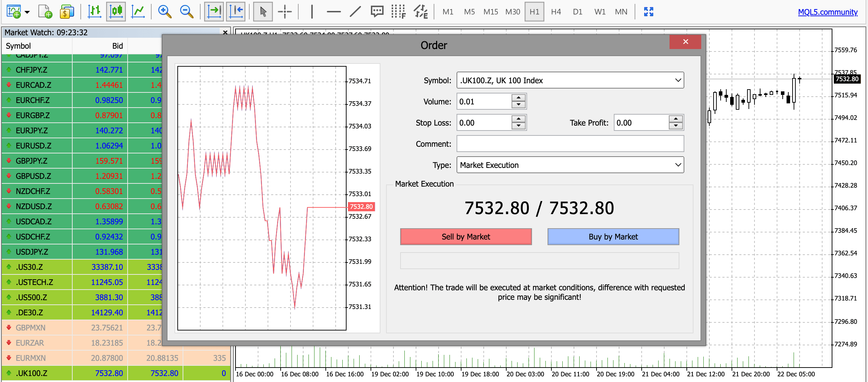Select .USTECH.Z row in Market Watch
Viewport: 868px width, 382px height.
(x=82, y=282)
